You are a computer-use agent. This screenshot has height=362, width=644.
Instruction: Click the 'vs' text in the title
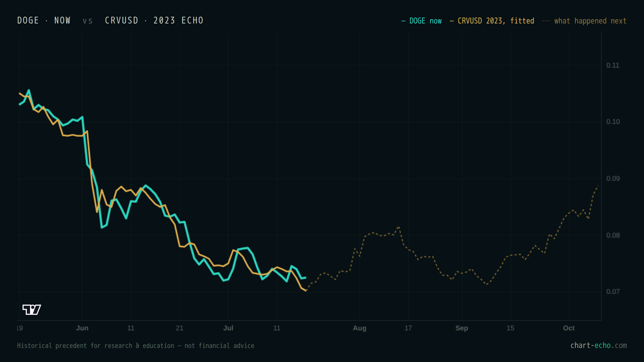(87, 21)
